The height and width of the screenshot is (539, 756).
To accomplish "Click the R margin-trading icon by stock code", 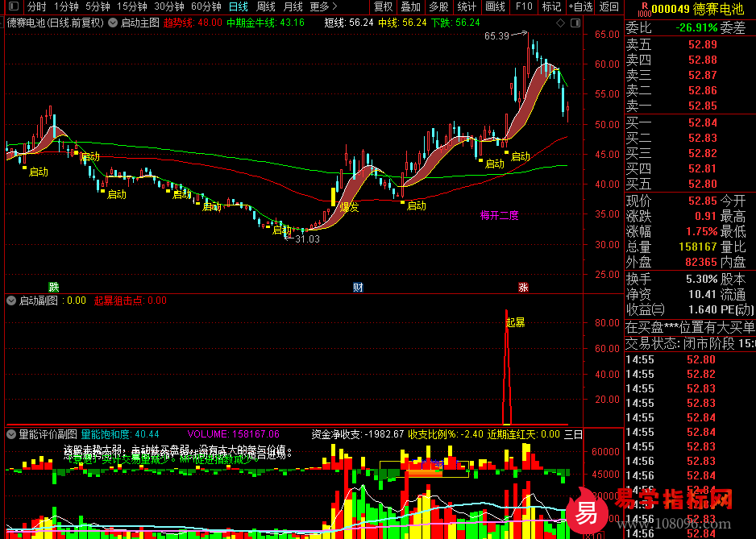I will click(644, 9).
